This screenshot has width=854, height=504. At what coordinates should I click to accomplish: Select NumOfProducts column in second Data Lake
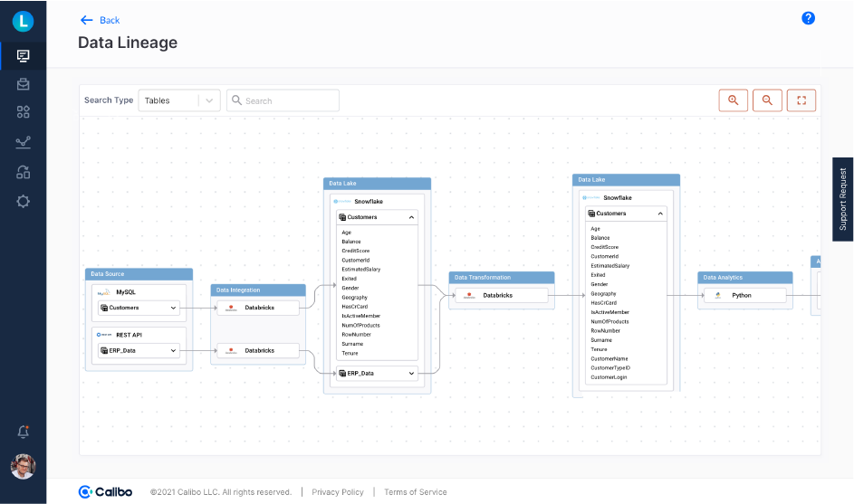coord(610,321)
